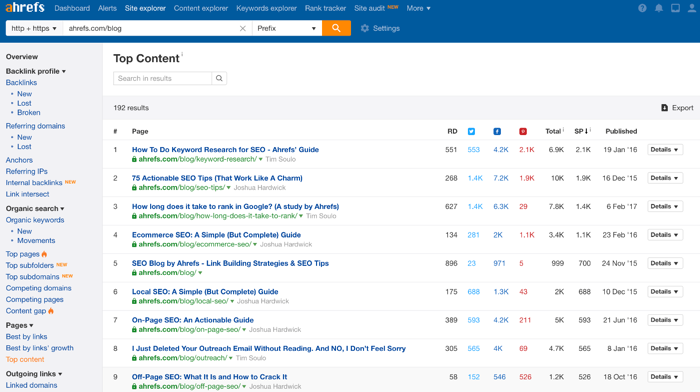Open Details dropdown for 75 Actionable SEO Tips
The height and width of the screenshot is (392, 700).
tap(665, 178)
